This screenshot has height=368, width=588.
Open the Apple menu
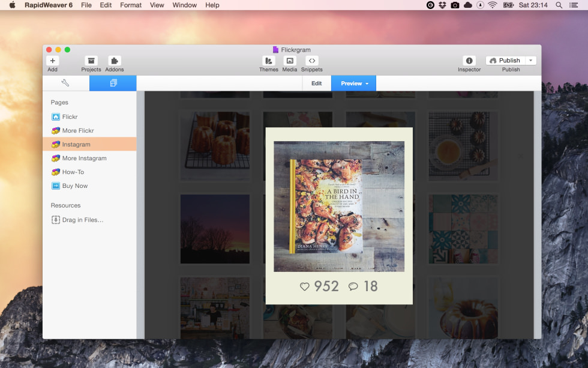coord(13,5)
